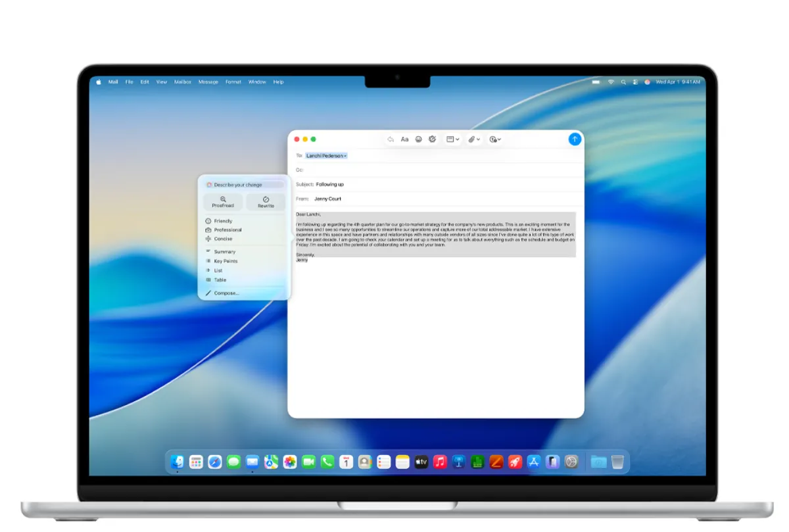Open the paperclip attachment dropdown

point(474,139)
